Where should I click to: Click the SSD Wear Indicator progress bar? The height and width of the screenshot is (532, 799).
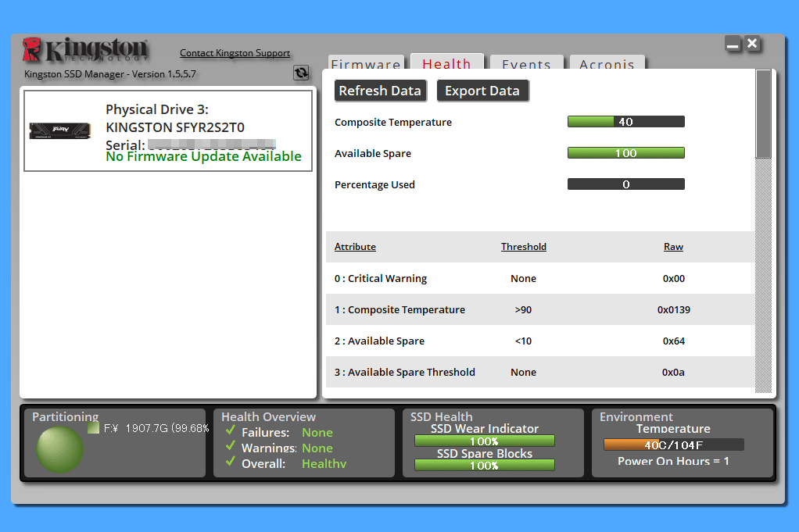[x=484, y=441]
